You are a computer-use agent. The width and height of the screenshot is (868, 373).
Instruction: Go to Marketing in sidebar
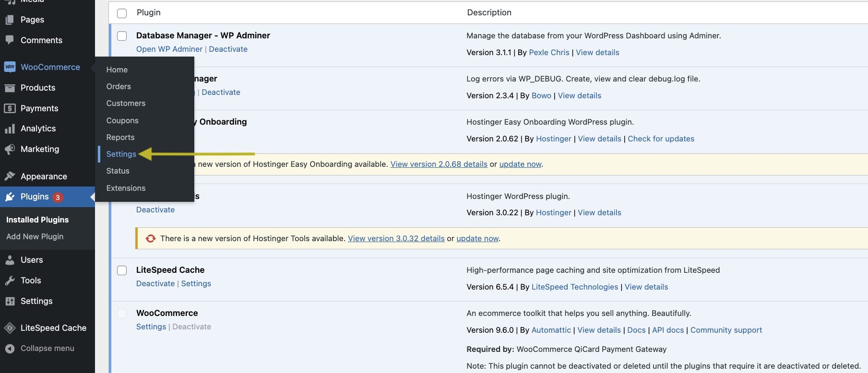point(40,149)
